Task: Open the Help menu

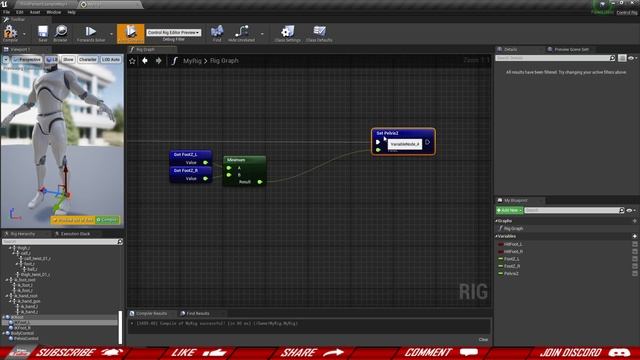Action: pos(71,12)
